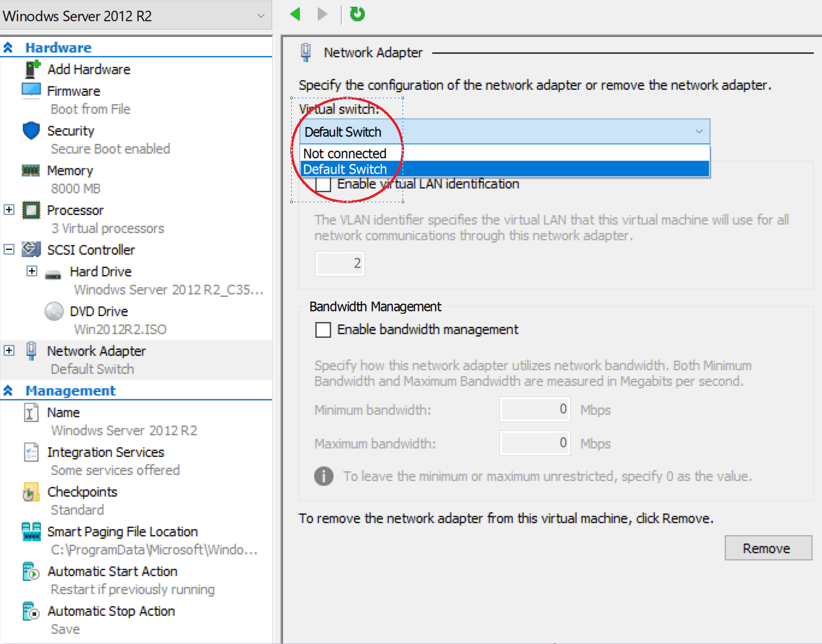
Task: Click the Security shield icon
Action: coord(31,130)
